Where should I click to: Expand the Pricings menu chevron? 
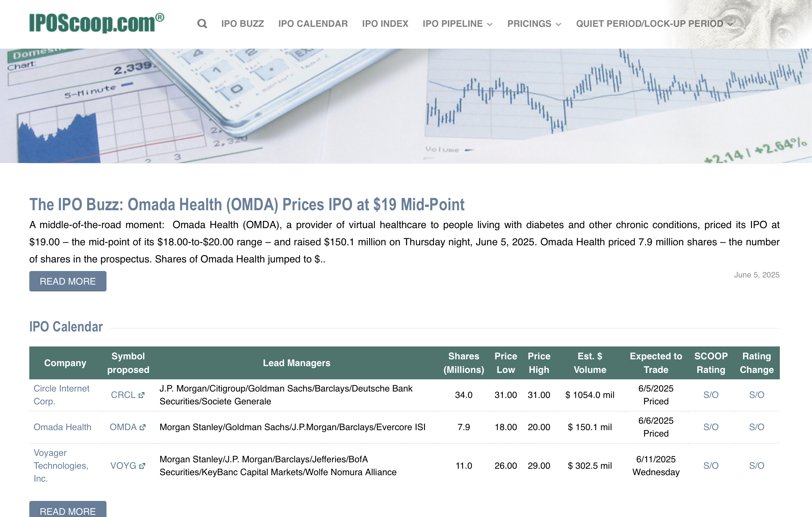[x=559, y=24]
